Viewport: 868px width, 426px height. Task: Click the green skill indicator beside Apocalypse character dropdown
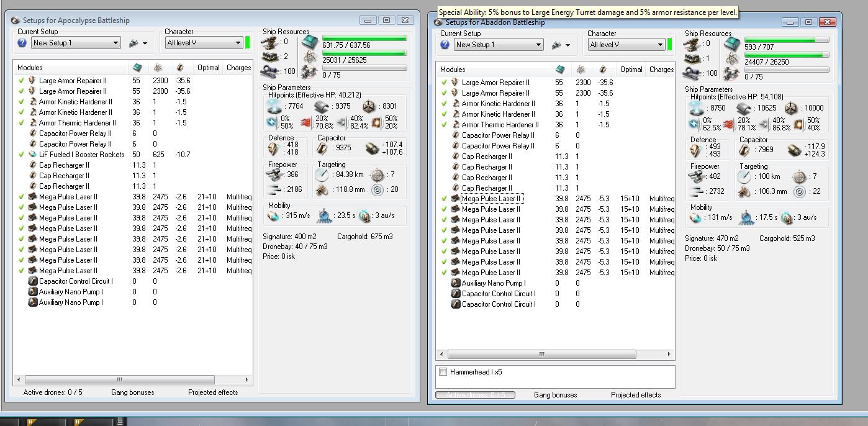[x=247, y=43]
